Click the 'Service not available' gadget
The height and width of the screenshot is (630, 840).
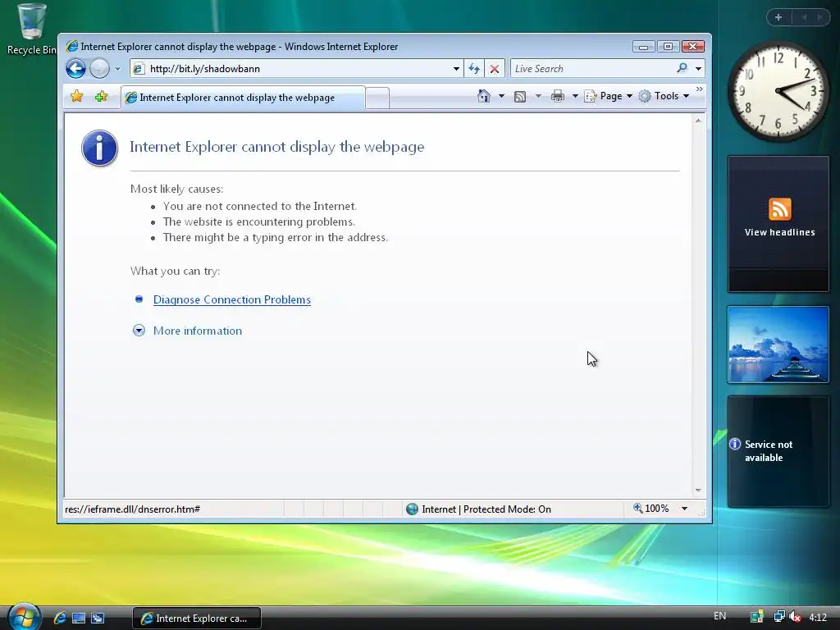tap(778, 451)
